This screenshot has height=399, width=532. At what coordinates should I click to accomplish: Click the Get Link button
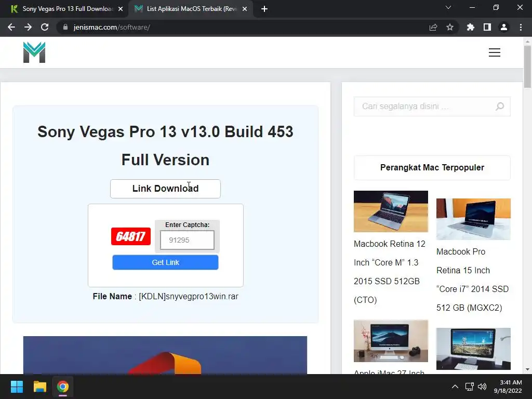165,262
